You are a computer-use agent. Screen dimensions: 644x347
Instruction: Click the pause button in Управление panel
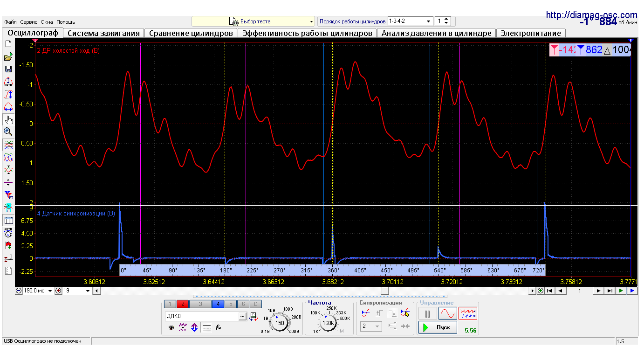[x=427, y=313]
